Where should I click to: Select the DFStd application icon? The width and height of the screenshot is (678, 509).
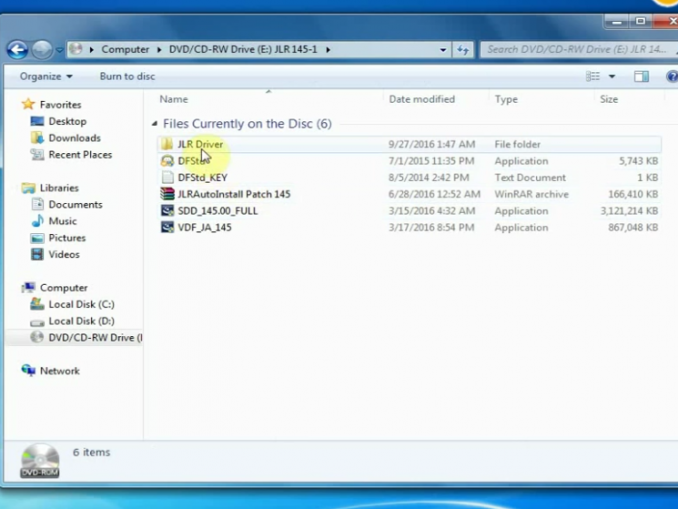click(167, 161)
